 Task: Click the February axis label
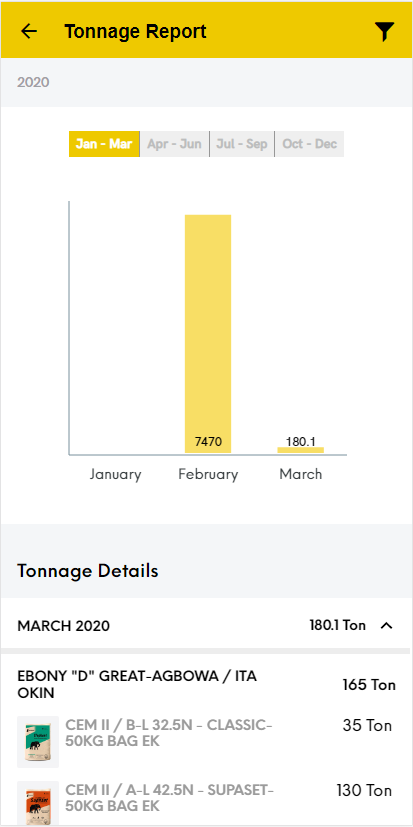coord(208,474)
